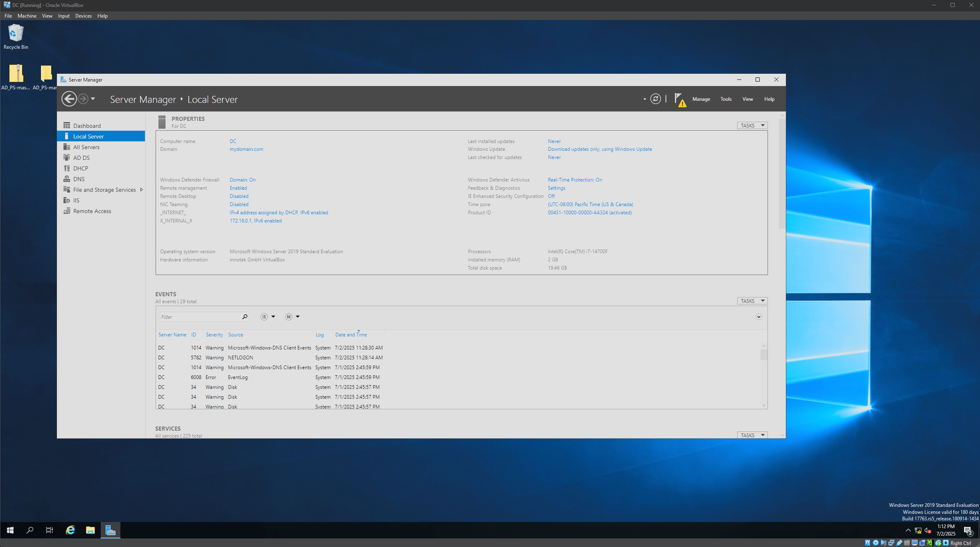Click VirtualBox USB devices indicator
This screenshot has width=980, height=547.
[x=899, y=543]
